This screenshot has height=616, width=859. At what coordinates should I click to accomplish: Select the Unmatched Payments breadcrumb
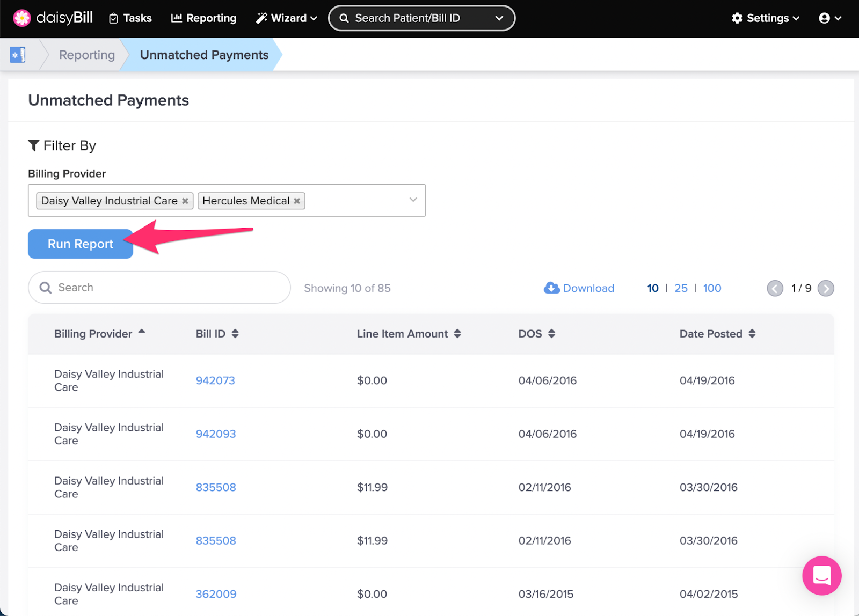point(204,55)
